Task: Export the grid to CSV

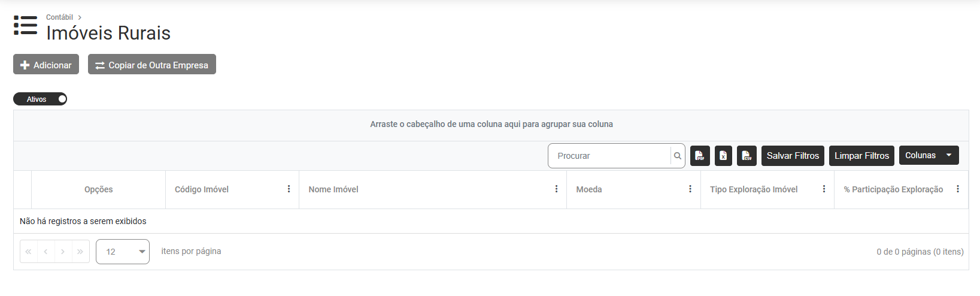Action: tap(747, 156)
